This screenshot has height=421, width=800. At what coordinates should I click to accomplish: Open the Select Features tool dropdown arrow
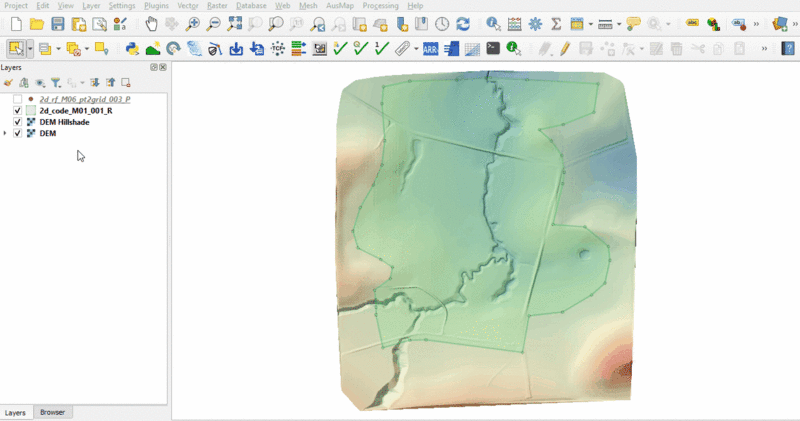[31, 48]
